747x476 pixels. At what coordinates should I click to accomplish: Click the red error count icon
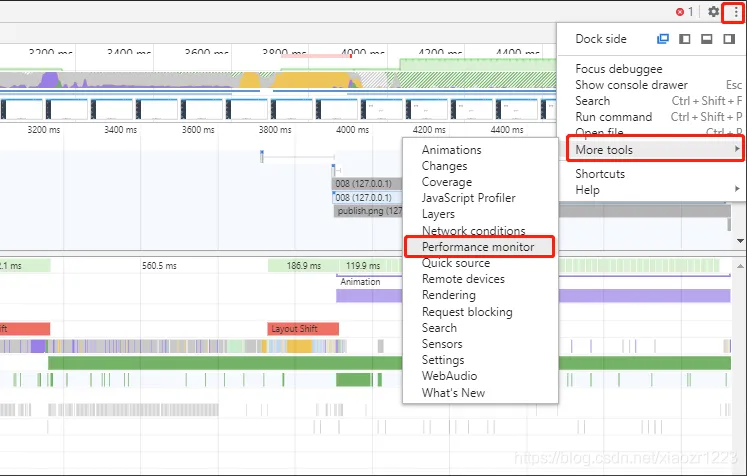tap(680, 12)
